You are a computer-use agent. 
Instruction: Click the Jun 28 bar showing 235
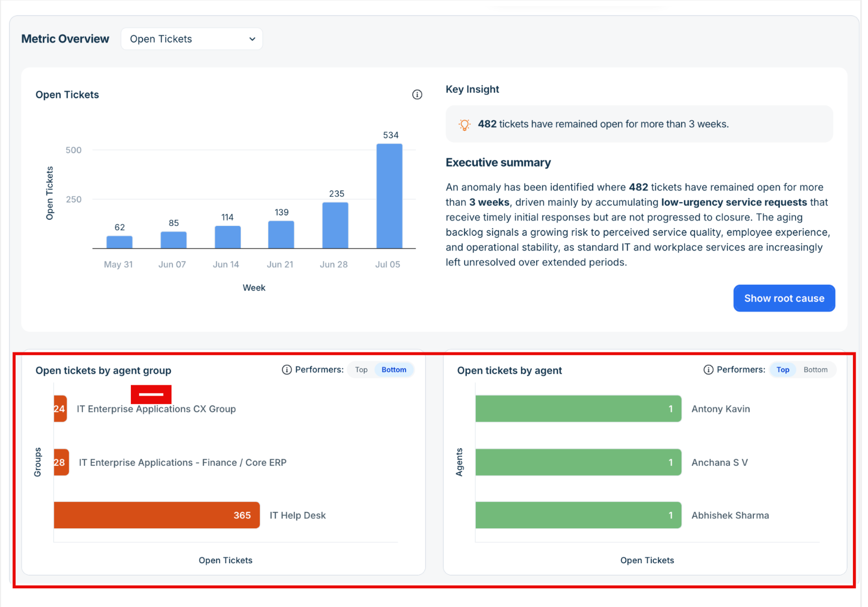(x=336, y=225)
